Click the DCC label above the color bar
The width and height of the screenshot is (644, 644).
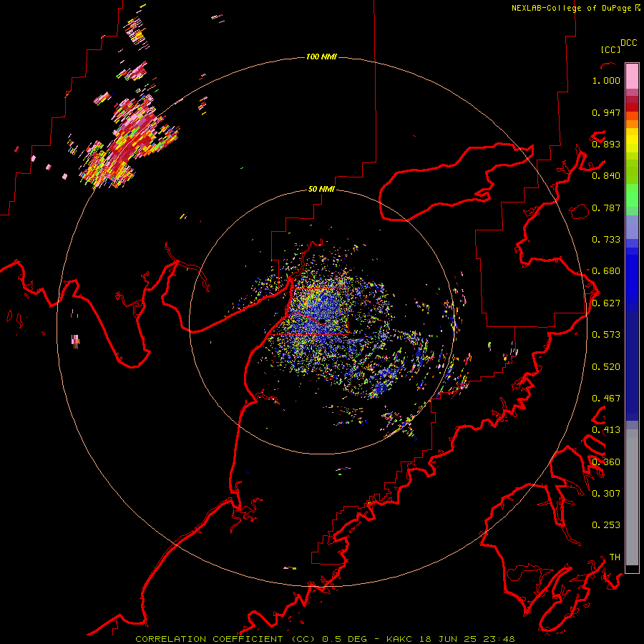click(628, 43)
